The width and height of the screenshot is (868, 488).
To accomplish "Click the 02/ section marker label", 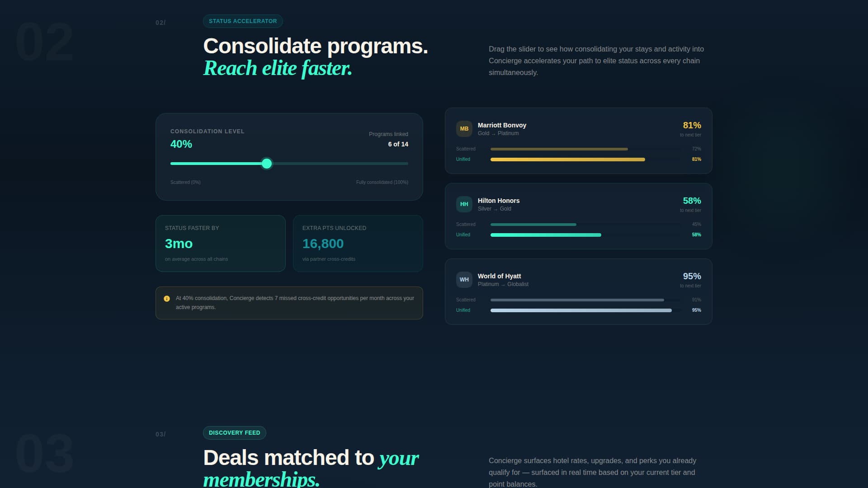I will (x=160, y=22).
